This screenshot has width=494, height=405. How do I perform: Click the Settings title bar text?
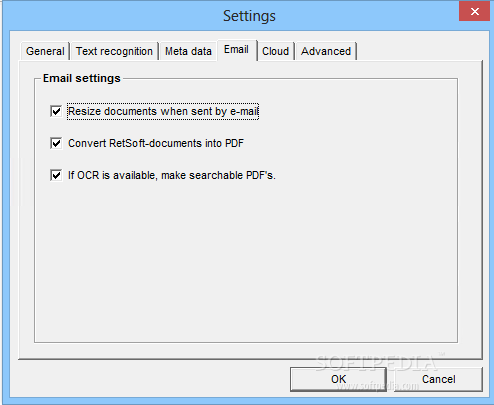tap(249, 16)
